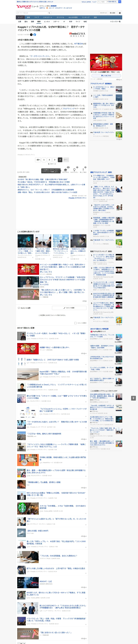Share the article on X
138x644 pixels.
coord(31,35)
